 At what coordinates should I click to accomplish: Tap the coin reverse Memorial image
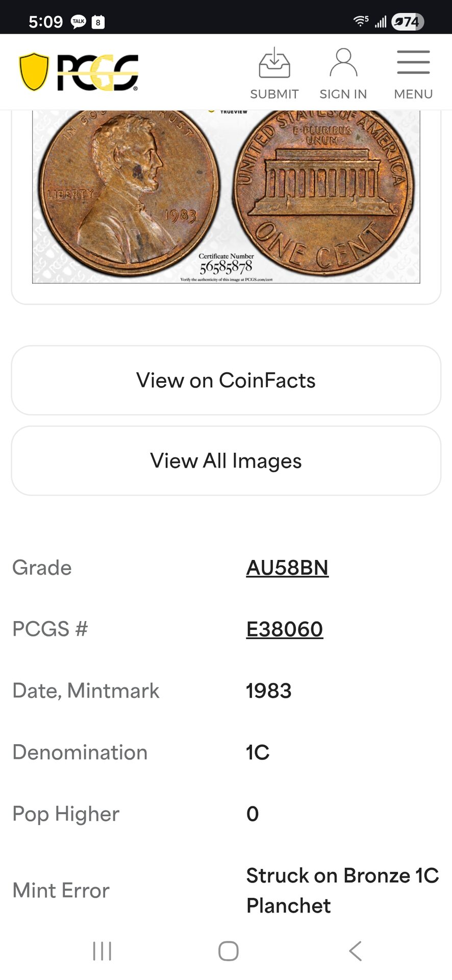[x=323, y=191]
